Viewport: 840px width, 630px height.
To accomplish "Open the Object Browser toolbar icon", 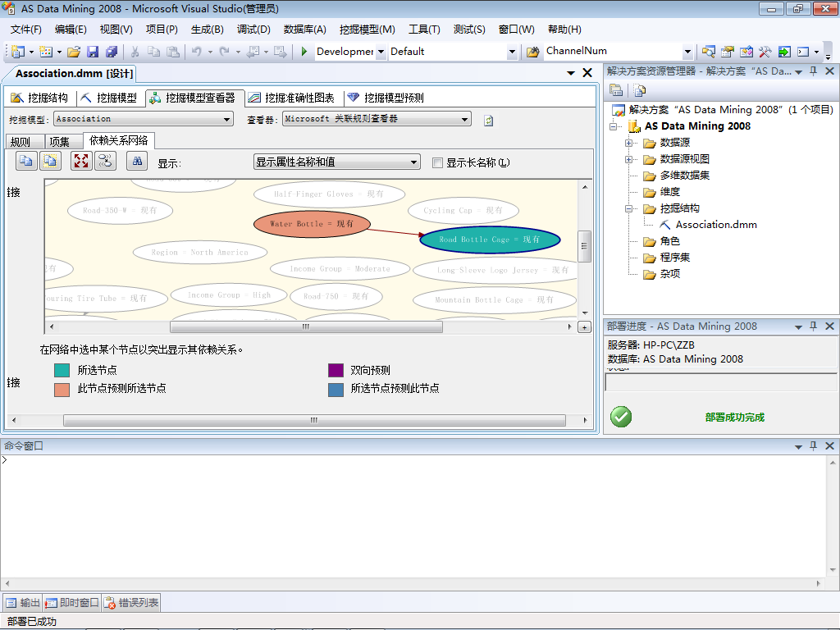I will point(746,52).
